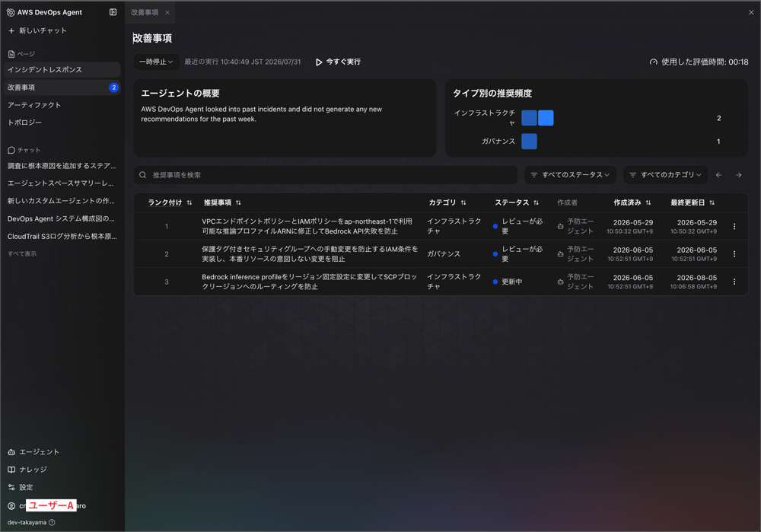761x532 pixels.
Task: Open chat 調査に根本原因を追加するステア...
Action: click(62, 165)
